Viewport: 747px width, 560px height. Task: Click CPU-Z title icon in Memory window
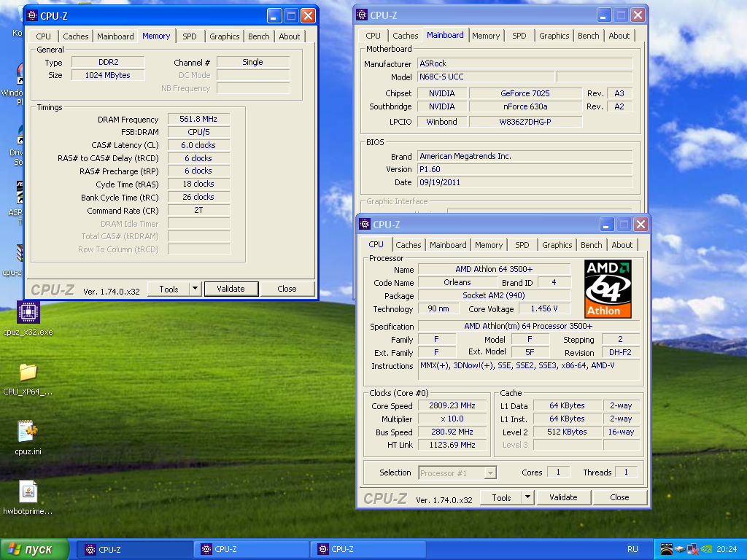(x=32, y=16)
